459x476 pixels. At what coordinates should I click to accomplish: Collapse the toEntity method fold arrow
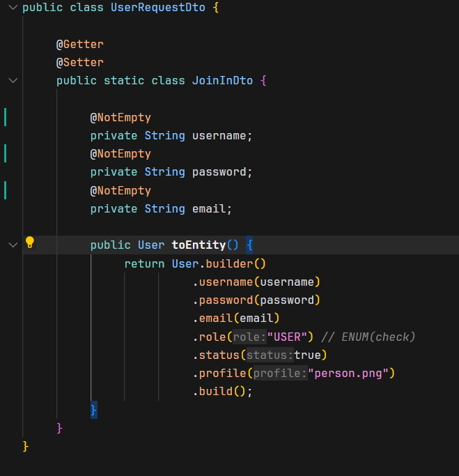point(13,245)
